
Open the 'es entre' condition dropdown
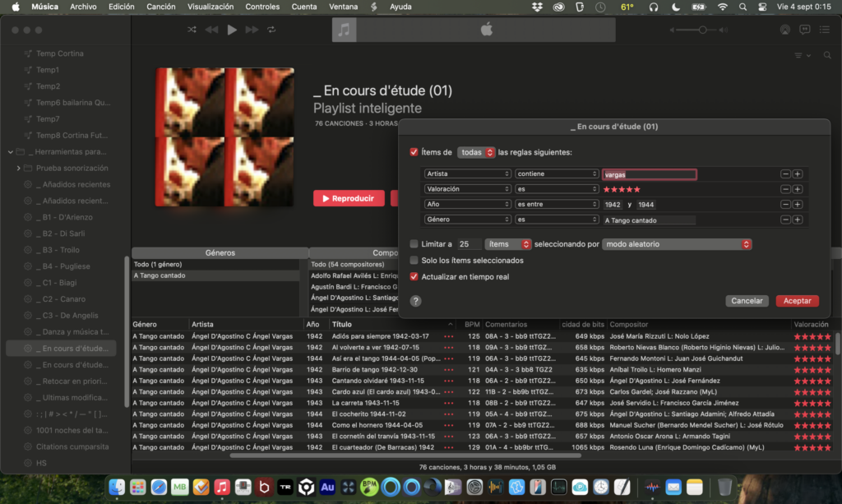tap(557, 205)
